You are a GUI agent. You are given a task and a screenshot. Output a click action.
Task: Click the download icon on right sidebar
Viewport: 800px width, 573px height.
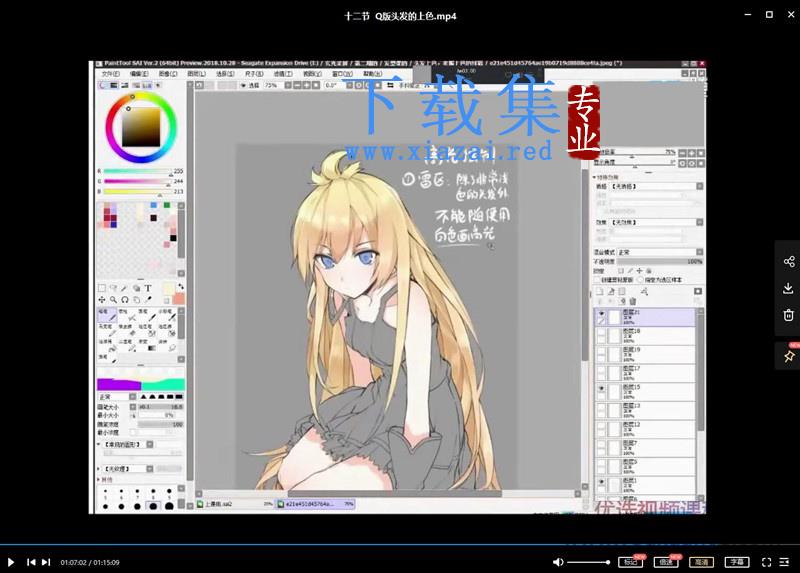point(789,288)
